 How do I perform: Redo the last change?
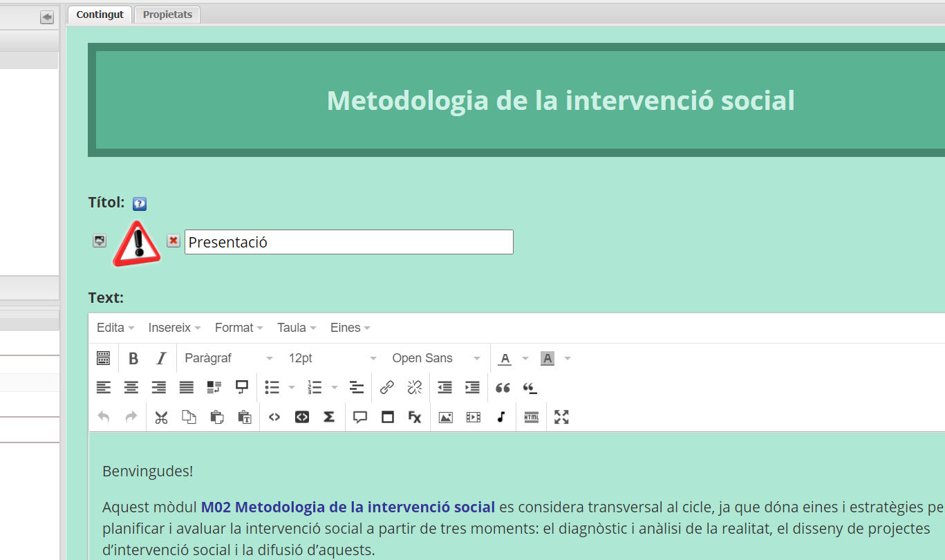131,417
